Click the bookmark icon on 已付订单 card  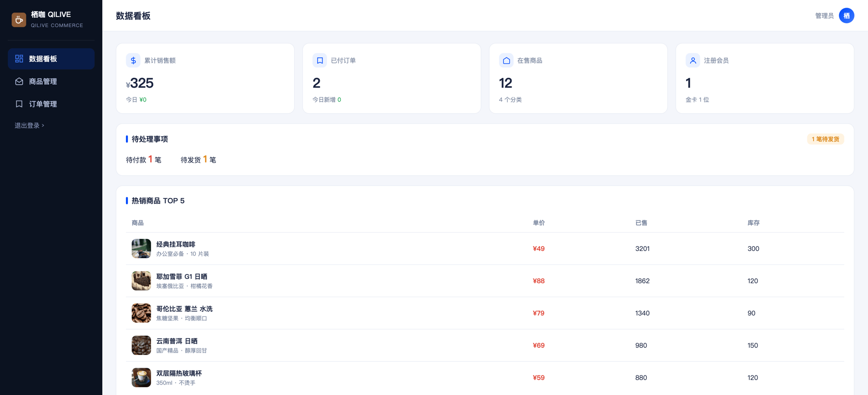click(320, 60)
